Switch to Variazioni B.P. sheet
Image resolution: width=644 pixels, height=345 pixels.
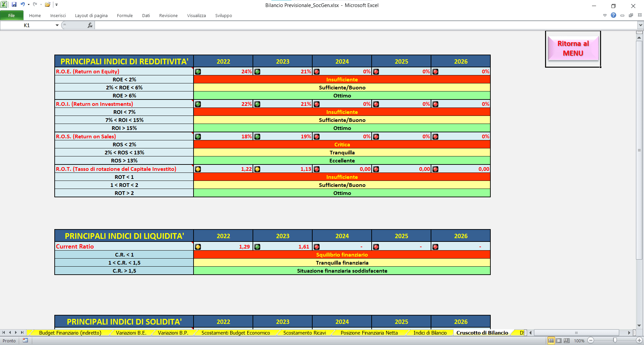coord(173,333)
